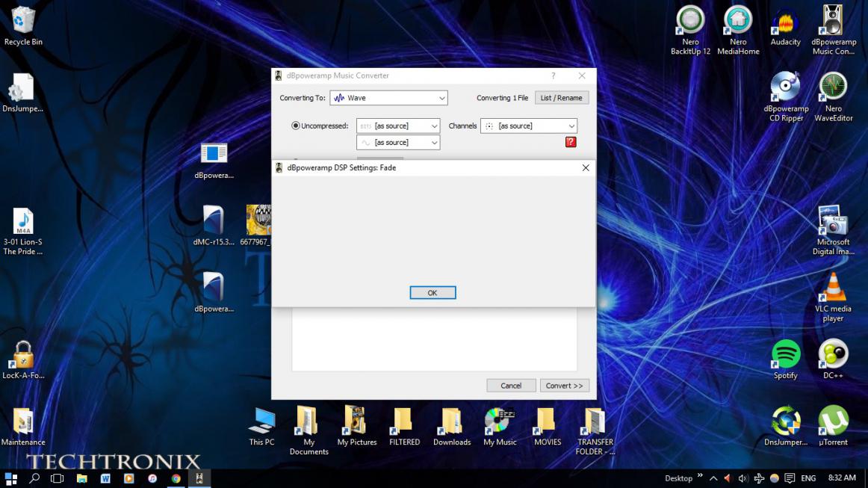Expand the bits as-source dropdown
The image size is (868, 488).
(x=398, y=126)
